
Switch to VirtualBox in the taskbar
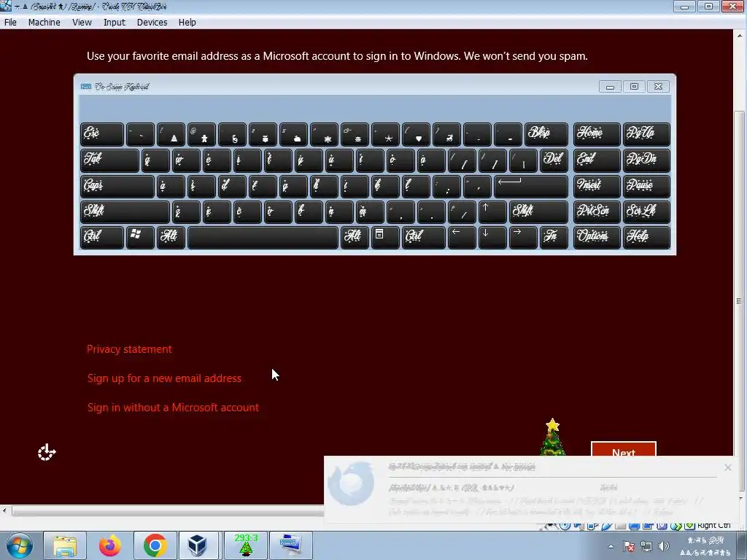[x=198, y=545]
